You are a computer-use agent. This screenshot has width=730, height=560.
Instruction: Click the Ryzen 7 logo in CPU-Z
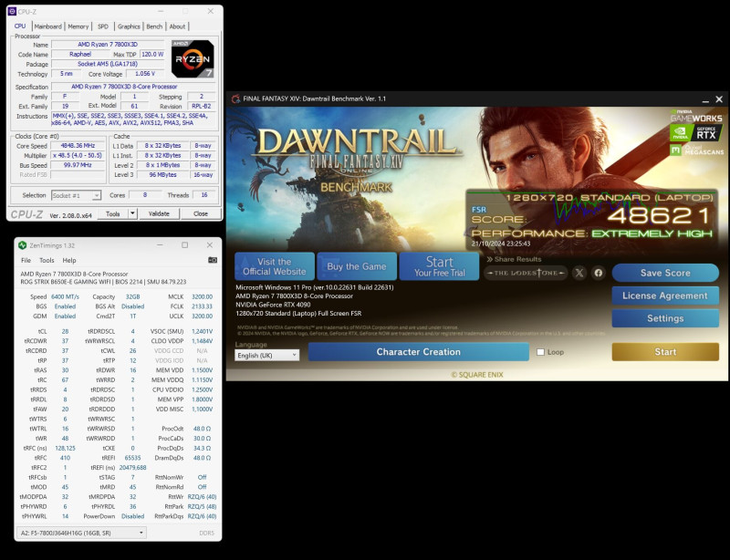[x=193, y=58]
